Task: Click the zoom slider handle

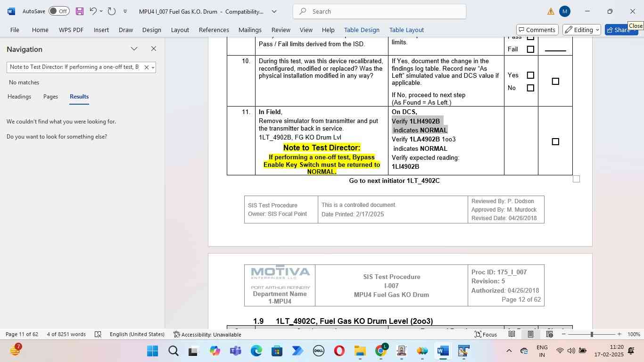Action: click(x=592, y=334)
